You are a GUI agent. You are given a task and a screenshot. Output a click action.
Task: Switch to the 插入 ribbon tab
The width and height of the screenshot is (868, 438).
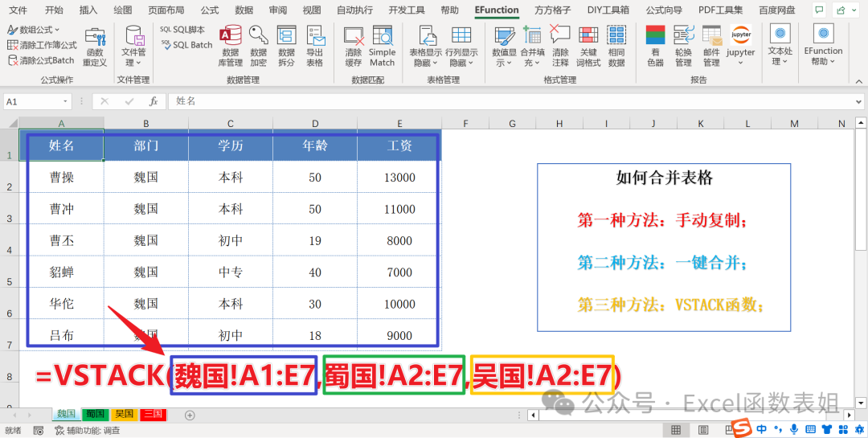88,10
